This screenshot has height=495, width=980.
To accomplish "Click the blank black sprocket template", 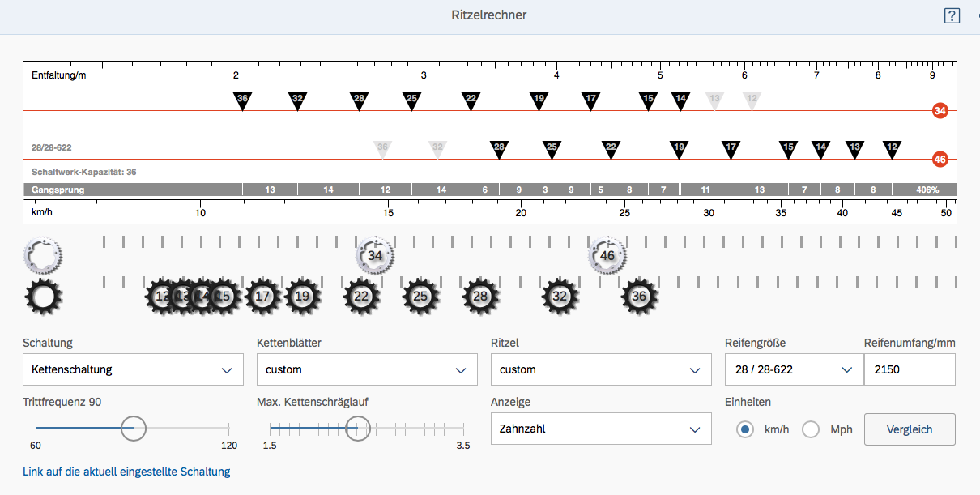I will tap(44, 297).
